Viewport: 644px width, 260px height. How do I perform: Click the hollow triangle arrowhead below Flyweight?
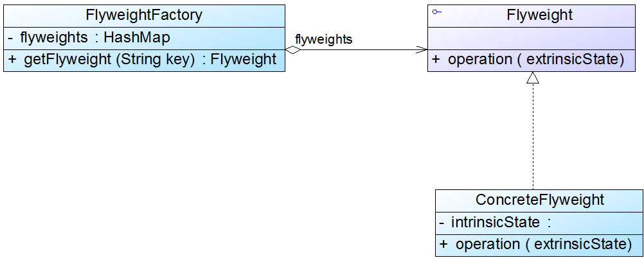click(532, 78)
